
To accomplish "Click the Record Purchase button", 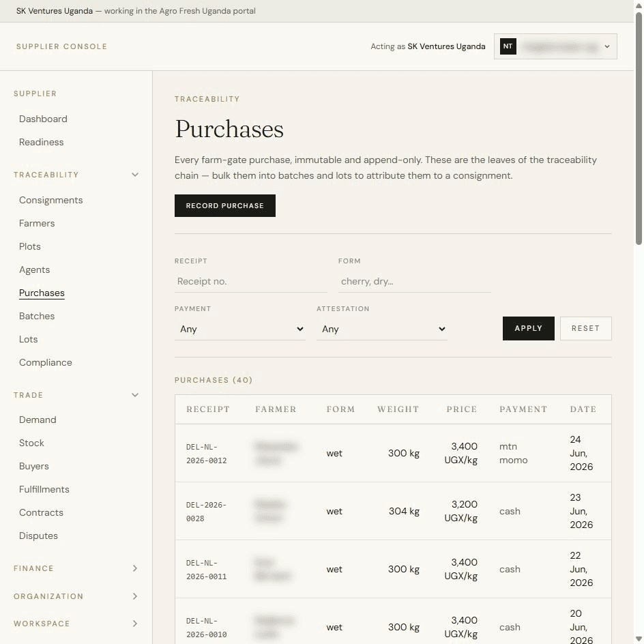I will [225, 206].
